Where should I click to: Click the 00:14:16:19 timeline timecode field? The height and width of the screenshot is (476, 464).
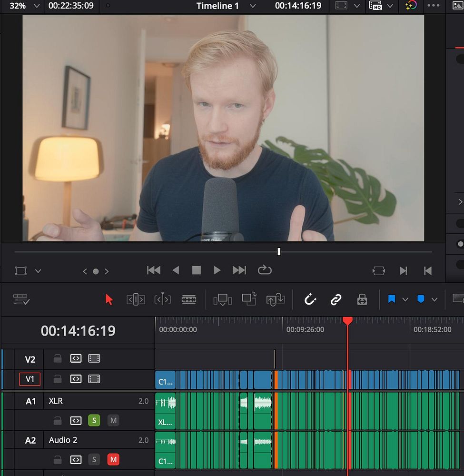coord(78,331)
